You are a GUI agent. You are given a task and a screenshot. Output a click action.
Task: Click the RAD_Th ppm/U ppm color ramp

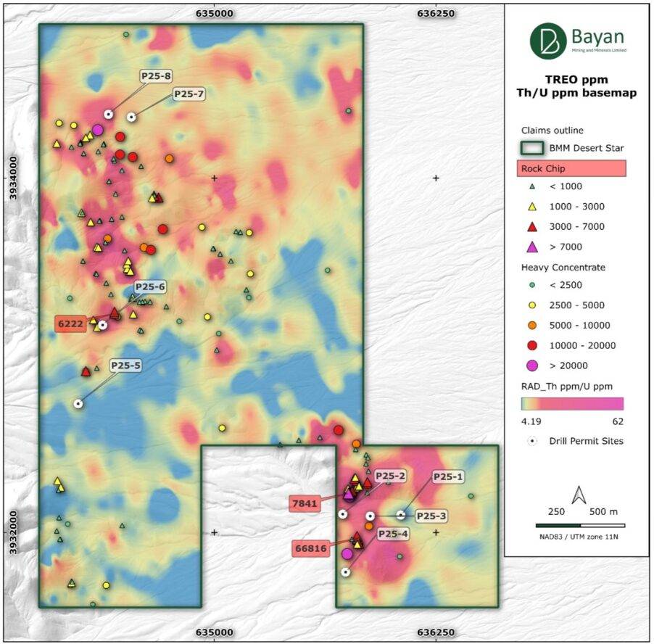coord(572,404)
